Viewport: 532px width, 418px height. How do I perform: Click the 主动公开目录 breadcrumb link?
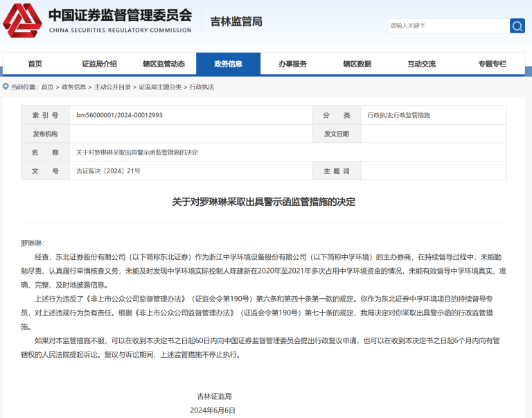[x=112, y=87]
